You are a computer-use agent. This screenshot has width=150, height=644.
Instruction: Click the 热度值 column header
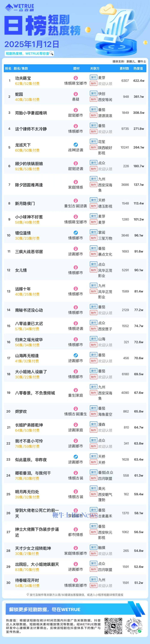[x=138, y=68]
